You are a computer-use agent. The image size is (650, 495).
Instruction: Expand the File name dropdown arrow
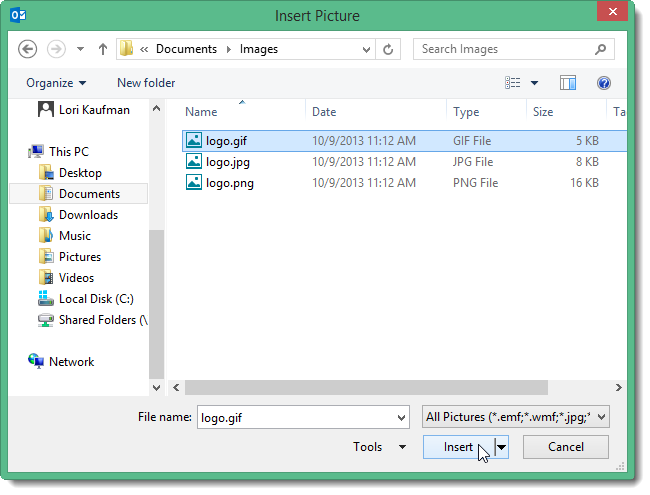[401, 417]
